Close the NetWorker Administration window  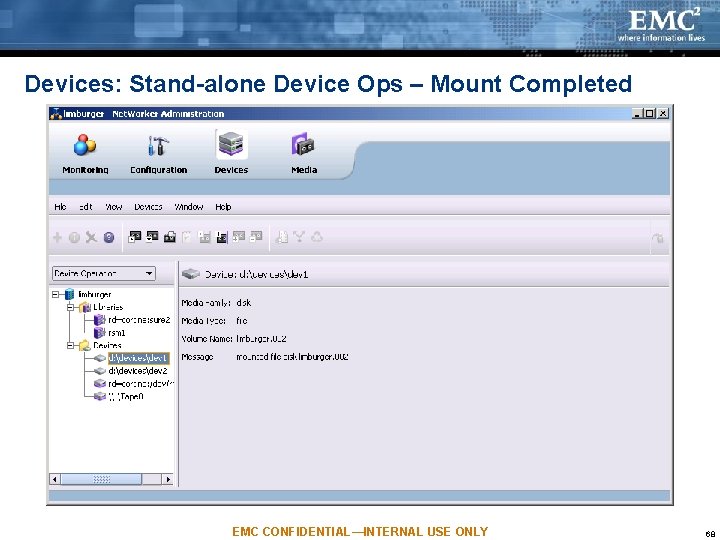tap(663, 113)
